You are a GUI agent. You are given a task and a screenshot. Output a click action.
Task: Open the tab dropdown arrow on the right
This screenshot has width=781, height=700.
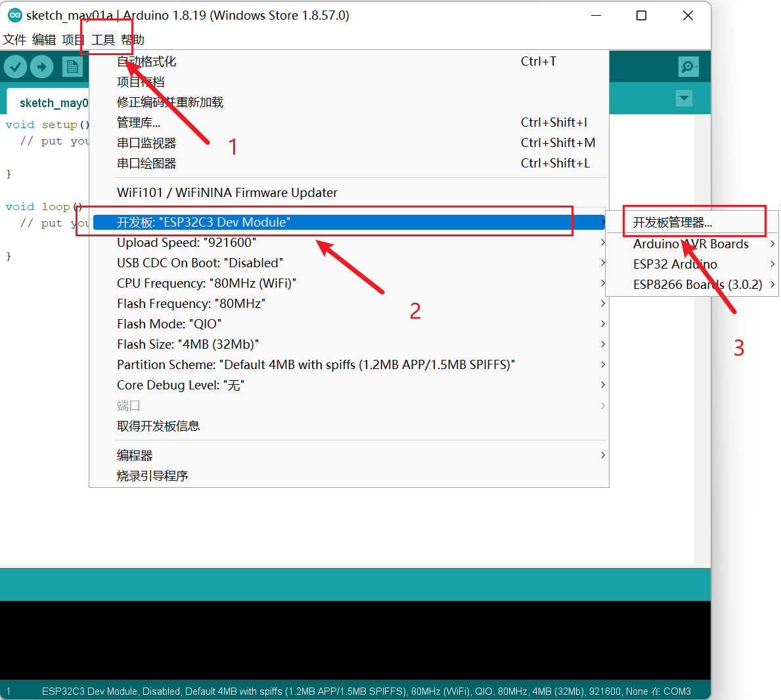pos(684,98)
